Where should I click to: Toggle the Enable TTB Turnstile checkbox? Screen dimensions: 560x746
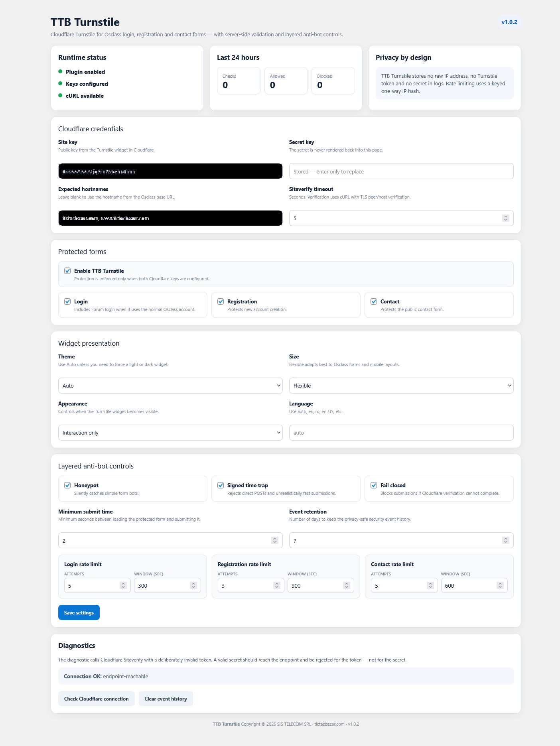pos(67,271)
